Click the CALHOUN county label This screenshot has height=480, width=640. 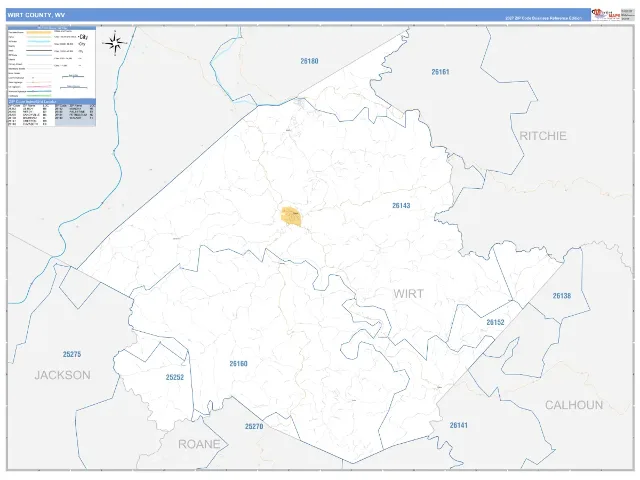(574, 405)
